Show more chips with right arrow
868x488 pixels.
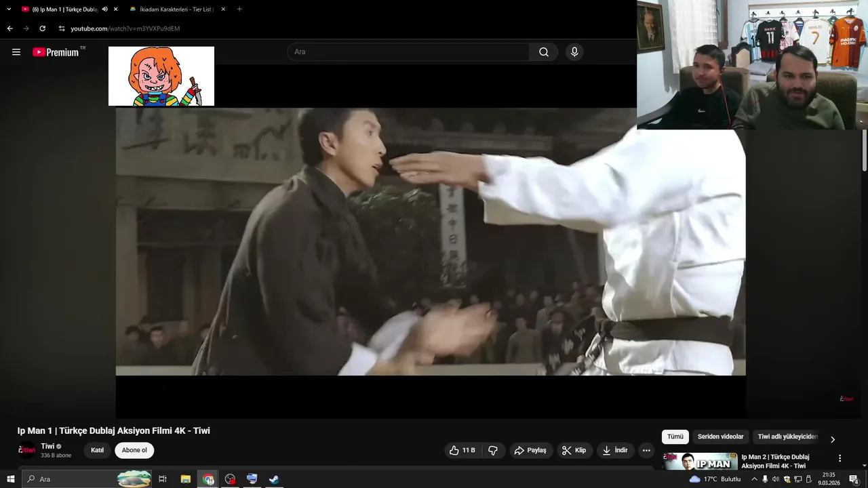click(x=833, y=439)
